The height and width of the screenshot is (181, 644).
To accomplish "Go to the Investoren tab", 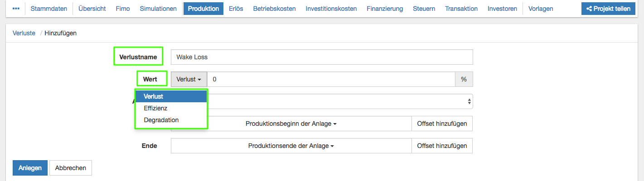I will [x=502, y=9].
